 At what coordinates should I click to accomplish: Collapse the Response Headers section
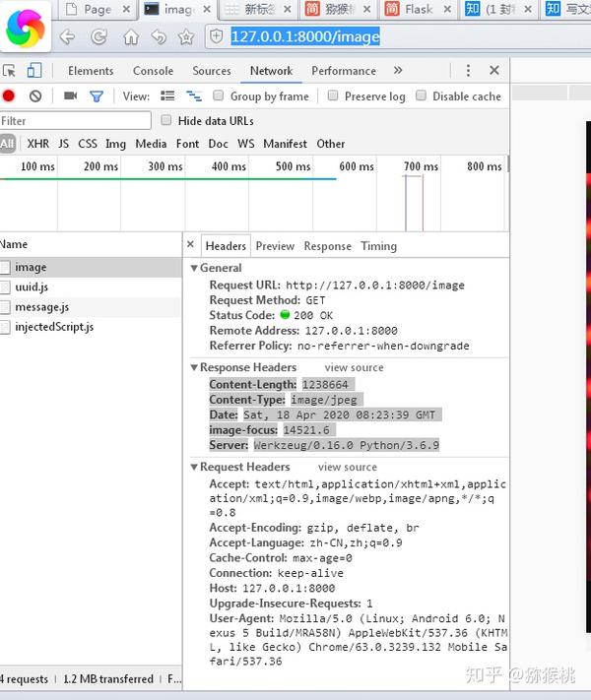coord(194,367)
